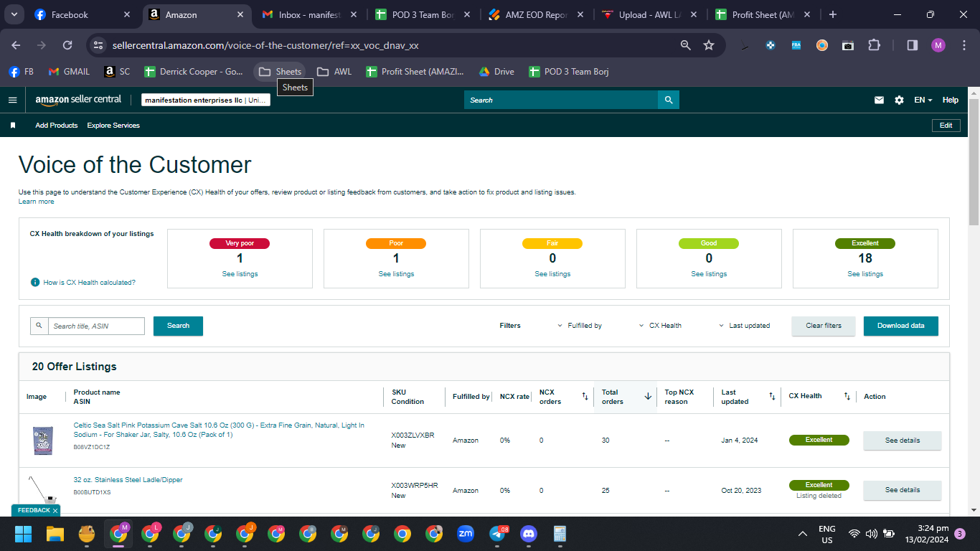Screen dimensions: 980x551
Task: Expand the CX Health filter dropdown
Action: (660, 326)
